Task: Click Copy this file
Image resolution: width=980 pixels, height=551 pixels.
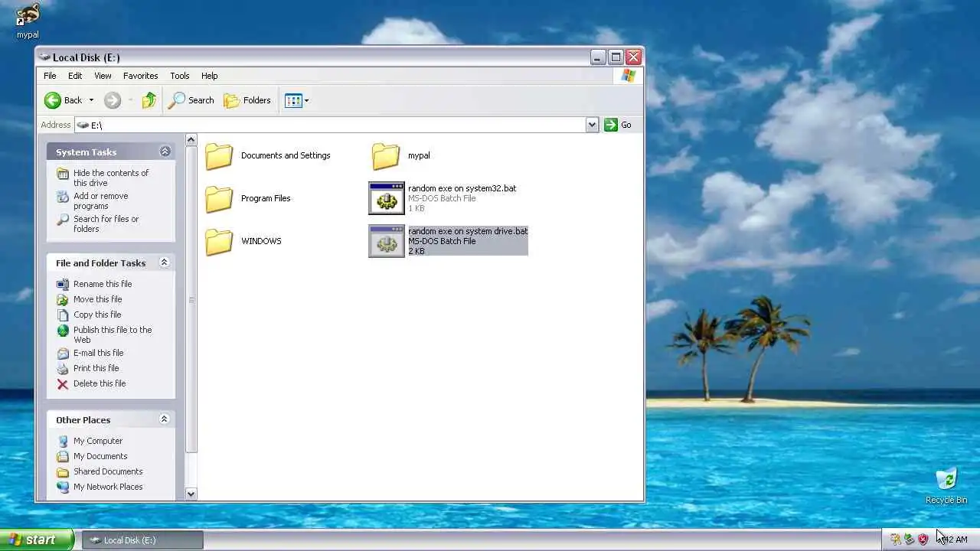Action: [97, 315]
